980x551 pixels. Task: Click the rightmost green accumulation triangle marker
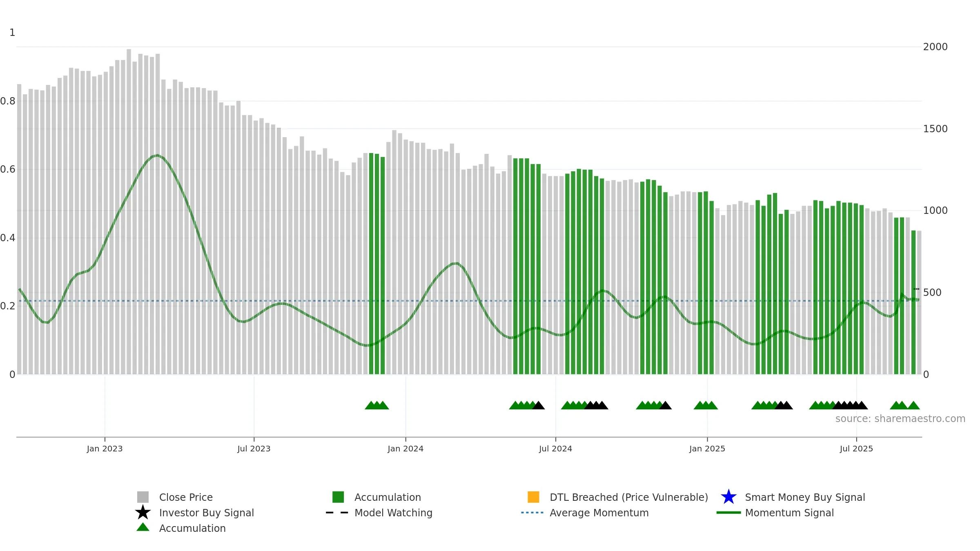[x=913, y=405]
